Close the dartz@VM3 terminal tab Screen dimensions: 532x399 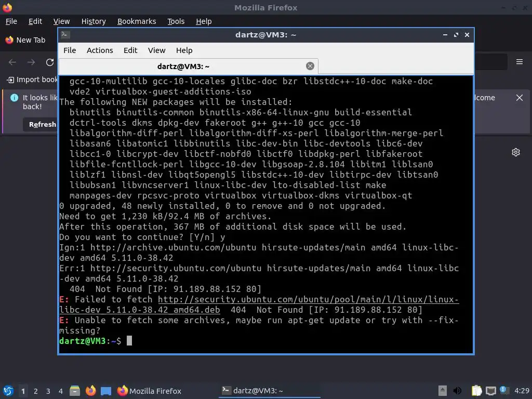310,66
